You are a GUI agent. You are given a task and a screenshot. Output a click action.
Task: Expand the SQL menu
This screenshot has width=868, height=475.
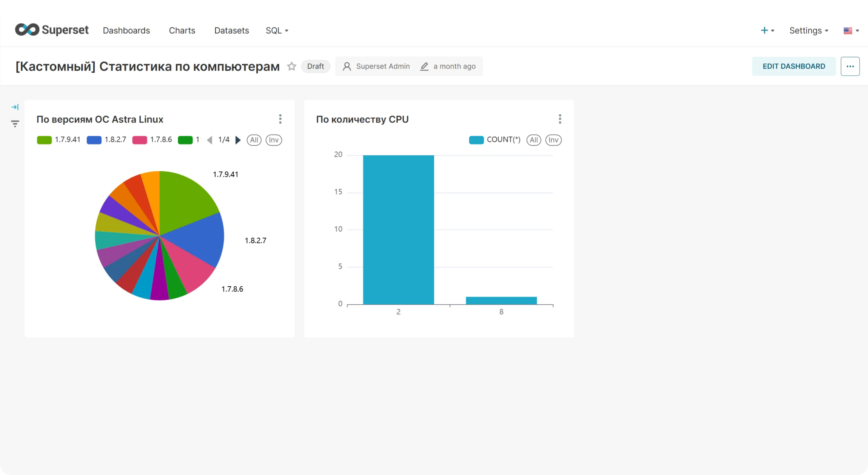point(277,31)
